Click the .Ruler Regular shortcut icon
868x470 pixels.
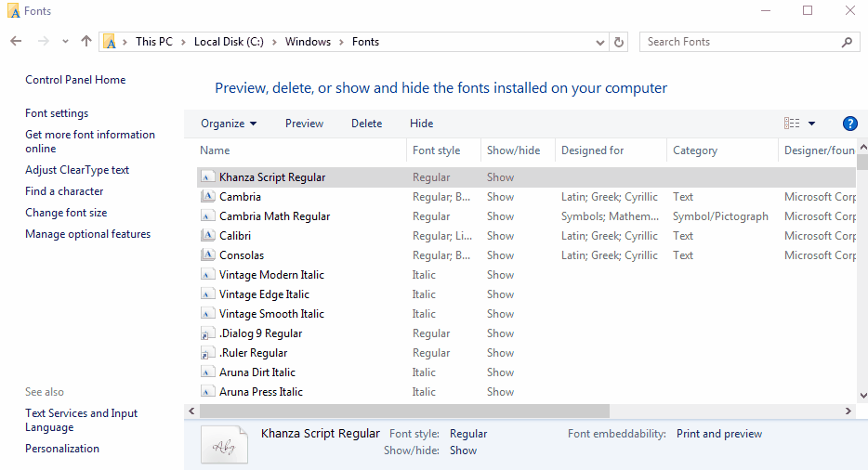tap(207, 353)
